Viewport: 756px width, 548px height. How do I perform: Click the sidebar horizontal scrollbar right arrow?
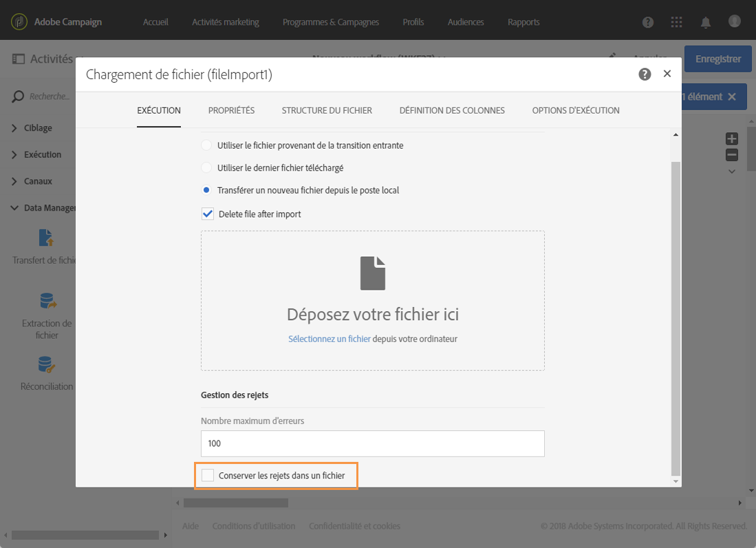[x=165, y=535]
